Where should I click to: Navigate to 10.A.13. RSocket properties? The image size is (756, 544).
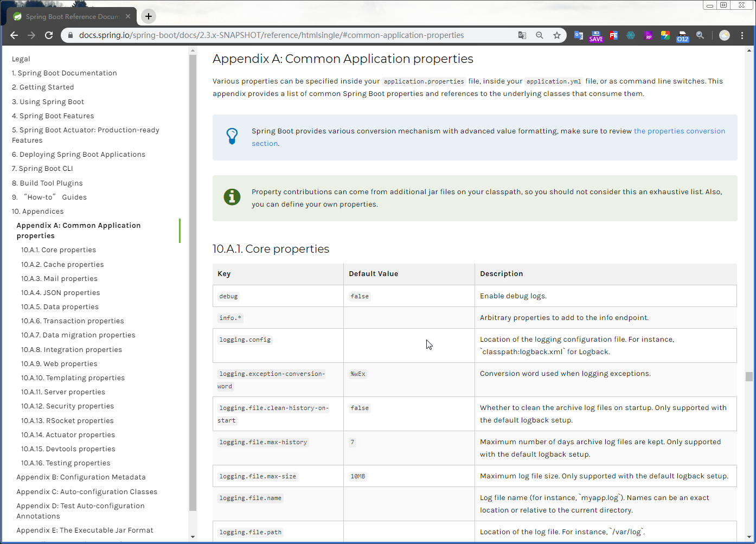click(x=67, y=421)
